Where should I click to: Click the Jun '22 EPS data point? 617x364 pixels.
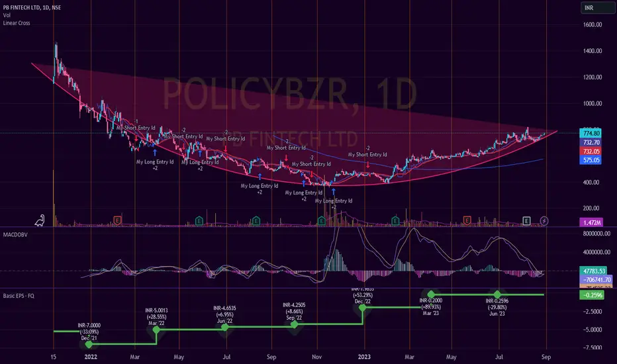pos(224,327)
